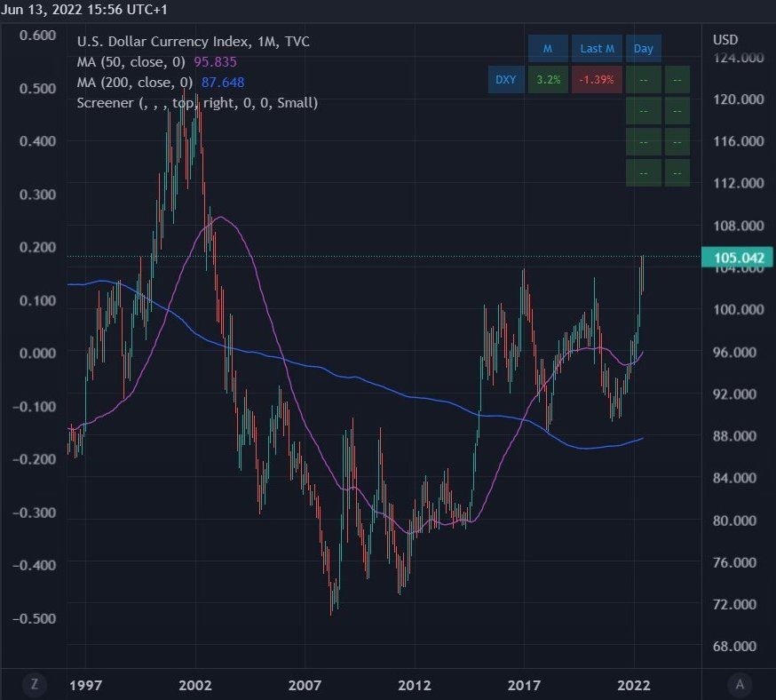Viewport: 776px width, 700px height.
Task: Click the 2022 label on time axis
Action: coord(634,686)
